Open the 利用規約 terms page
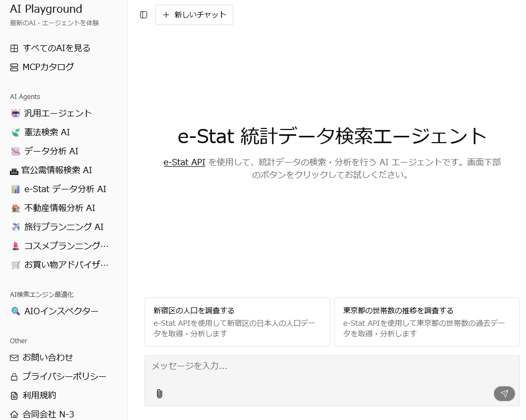This screenshot has width=526, height=420. (x=39, y=395)
